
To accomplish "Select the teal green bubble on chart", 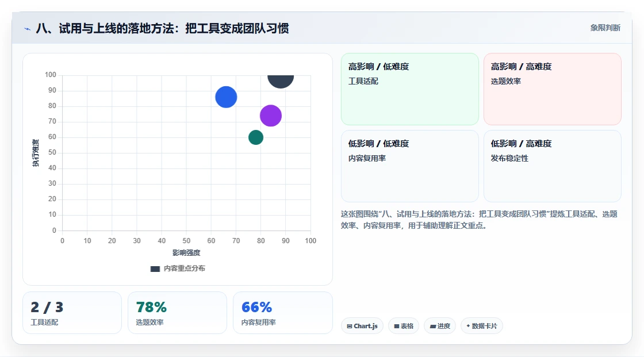I will coord(255,137).
